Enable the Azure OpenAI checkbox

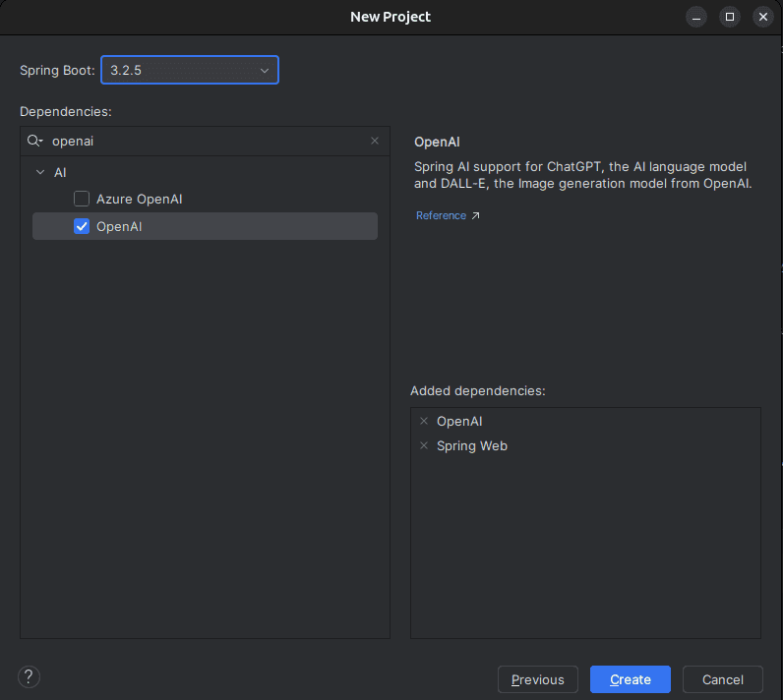82,199
